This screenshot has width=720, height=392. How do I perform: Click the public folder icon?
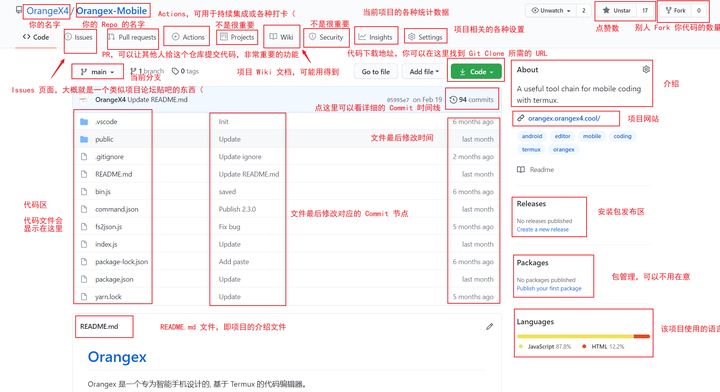(x=84, y=139)
